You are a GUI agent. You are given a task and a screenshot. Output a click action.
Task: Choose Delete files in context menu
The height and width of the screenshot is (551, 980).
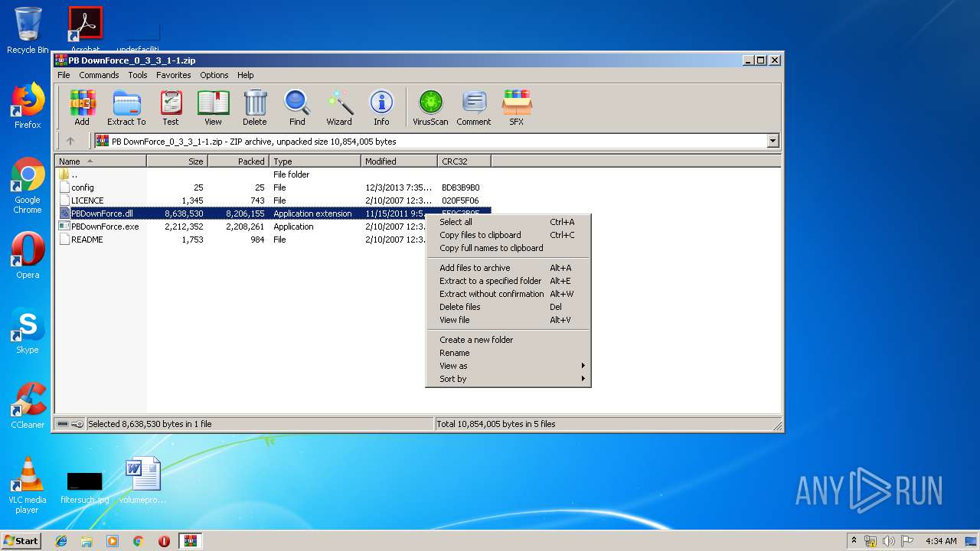click(x=508, y=307)
